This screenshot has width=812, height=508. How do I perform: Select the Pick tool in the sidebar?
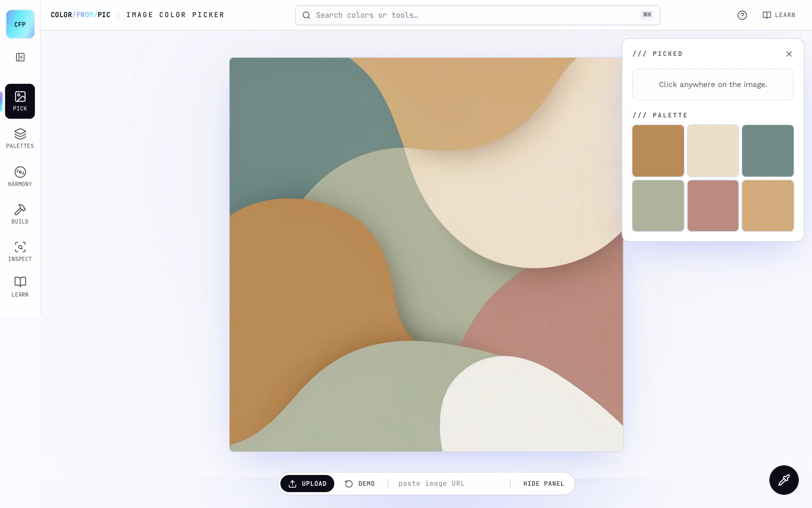[x=20, y=101]
